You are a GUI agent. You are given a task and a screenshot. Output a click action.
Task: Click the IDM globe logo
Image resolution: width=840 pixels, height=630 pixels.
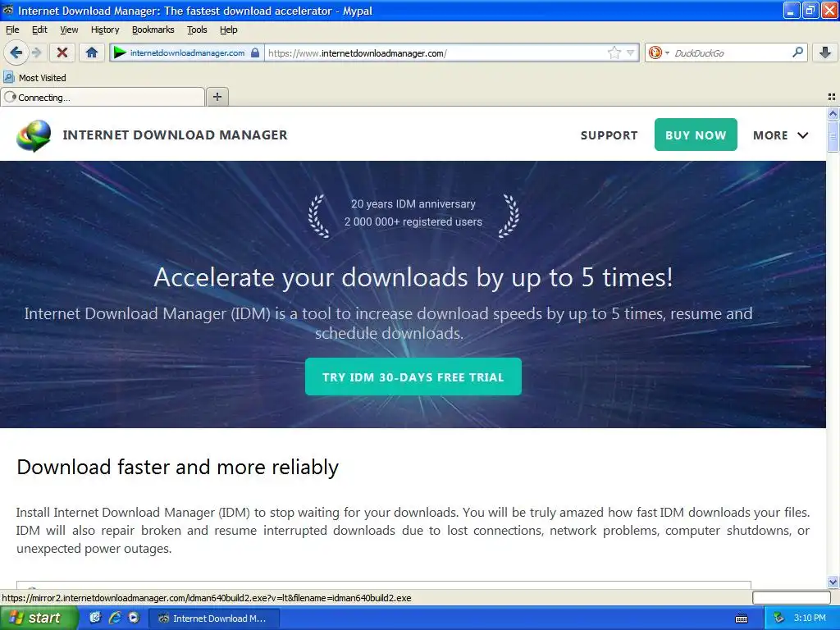pos(33,135)
